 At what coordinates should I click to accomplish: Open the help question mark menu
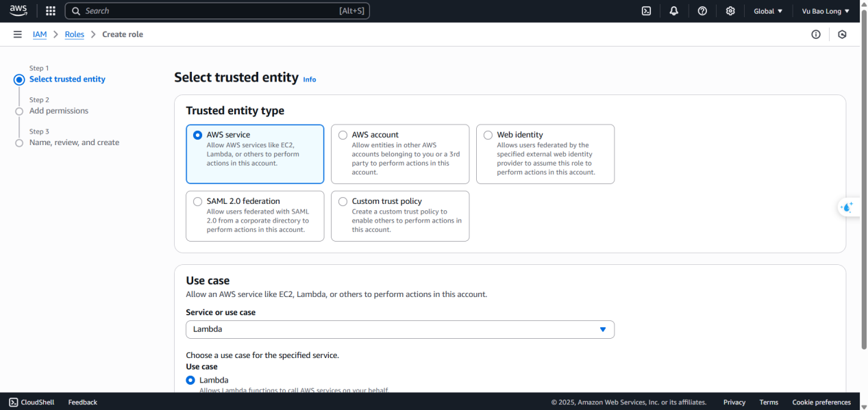tap(702, 11)
